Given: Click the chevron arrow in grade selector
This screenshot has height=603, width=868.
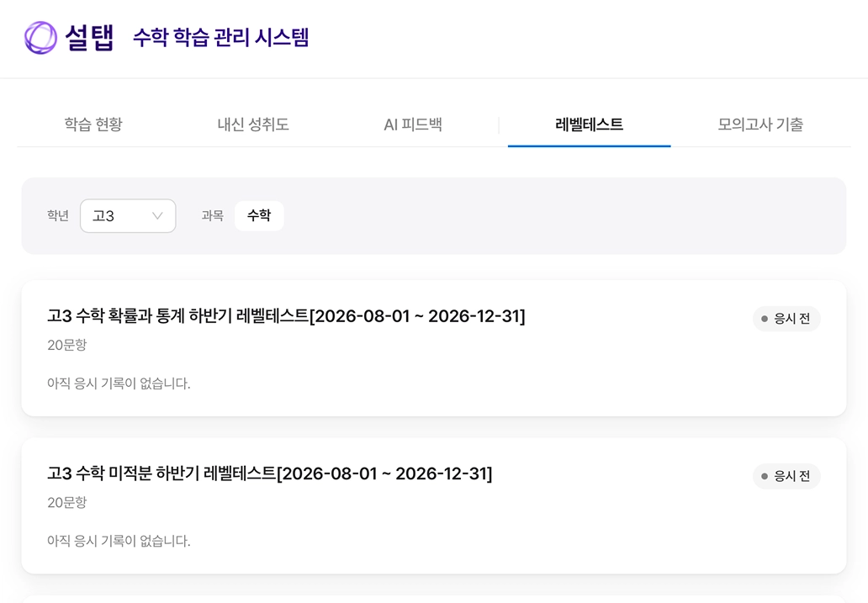Looking at the screenshot, I should coord(157,216).
